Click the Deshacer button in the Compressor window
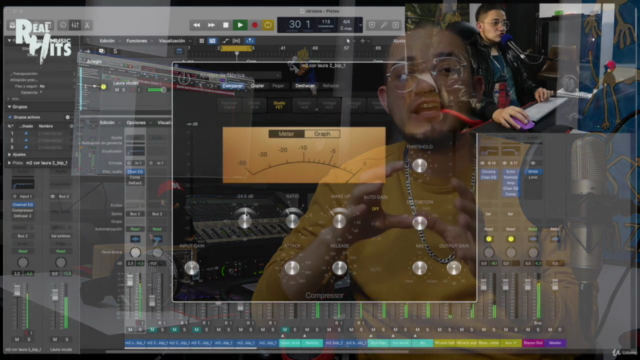Viewport: 640px width, 360px height. pyautogui.click(x=305, y=86)
